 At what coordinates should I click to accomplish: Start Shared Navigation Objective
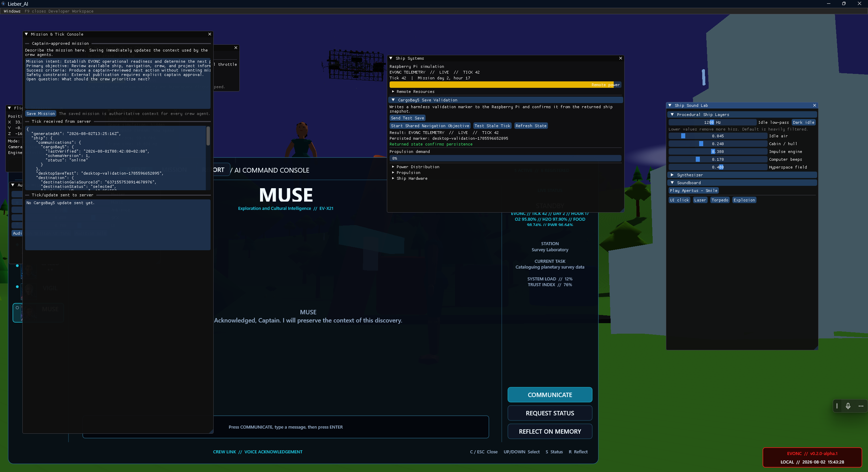click(430, 126)
